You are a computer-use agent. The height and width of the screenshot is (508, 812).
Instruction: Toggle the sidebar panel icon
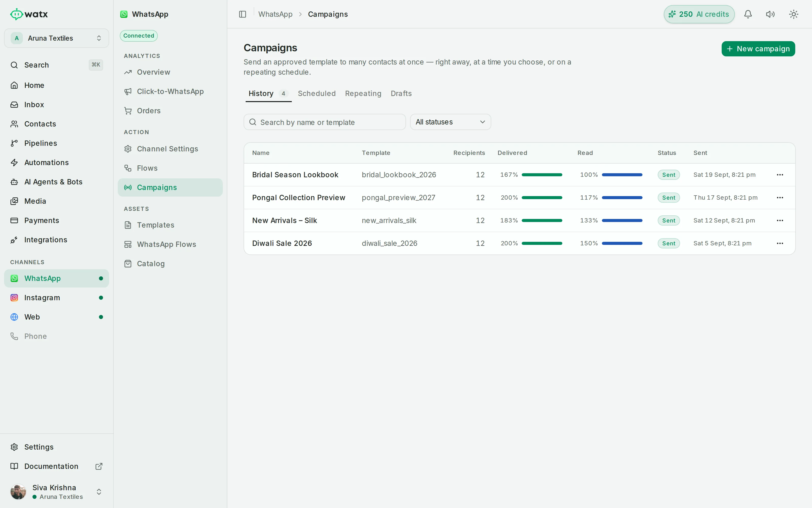[x=242, y=14]
